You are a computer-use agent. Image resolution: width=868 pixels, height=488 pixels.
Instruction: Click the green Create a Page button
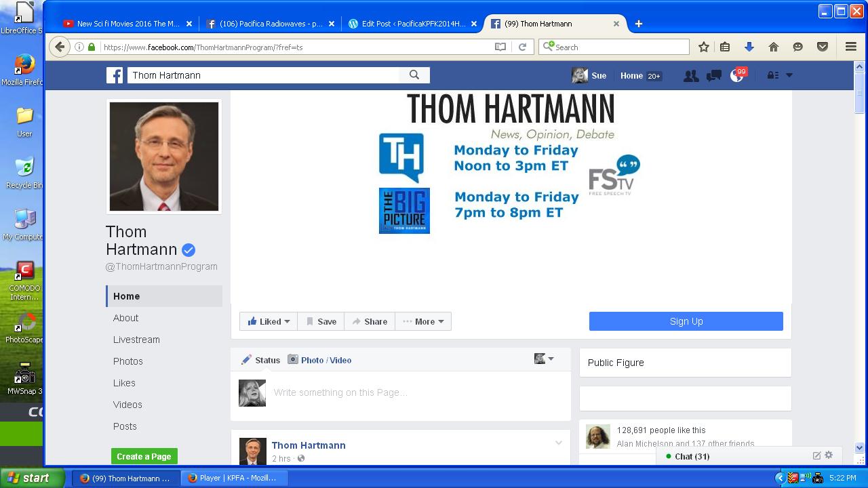[x=144, y=456]
